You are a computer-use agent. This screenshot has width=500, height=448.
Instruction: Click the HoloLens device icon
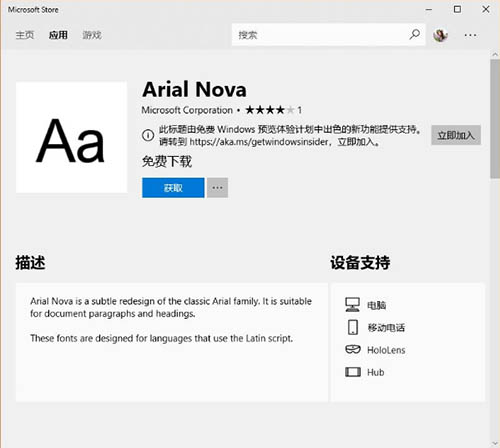click(x=353, y=350)
